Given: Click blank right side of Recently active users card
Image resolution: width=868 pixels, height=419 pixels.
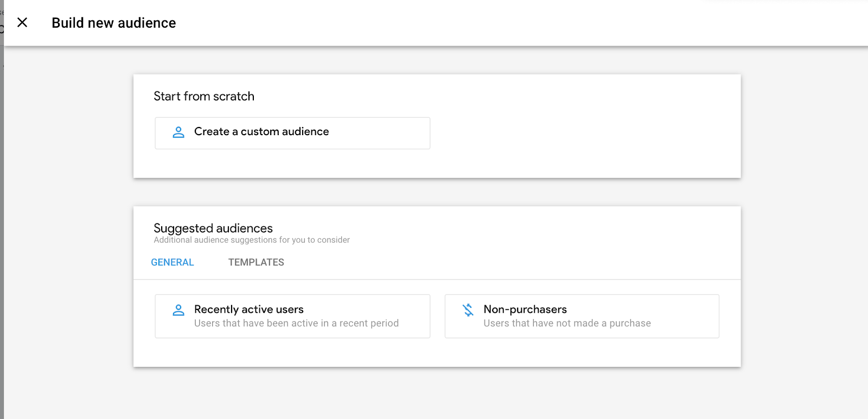Looking at the screenshot, I should [x=415, y=310].
